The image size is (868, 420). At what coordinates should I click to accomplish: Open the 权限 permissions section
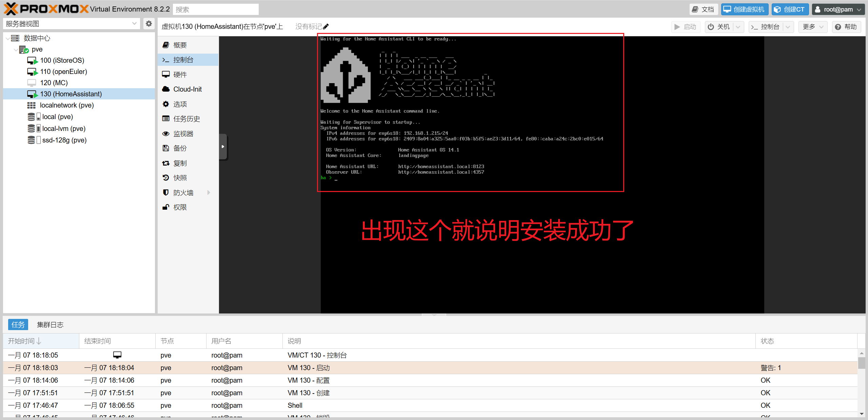(180, 207)
